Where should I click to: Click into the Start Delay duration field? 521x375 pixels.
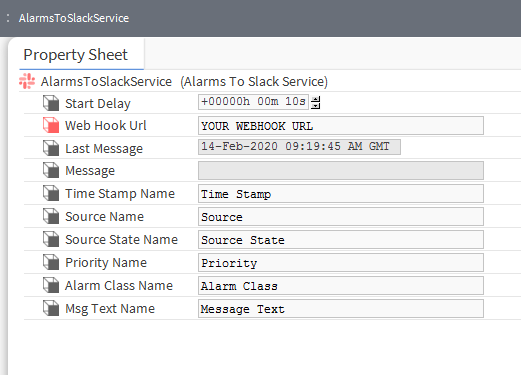253,102
